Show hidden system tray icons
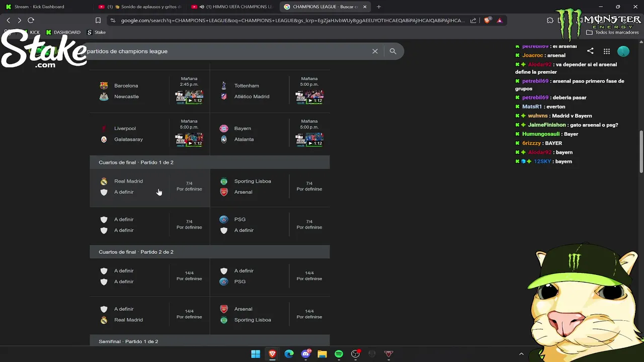 pyautogui.click(x=521, y=354)
